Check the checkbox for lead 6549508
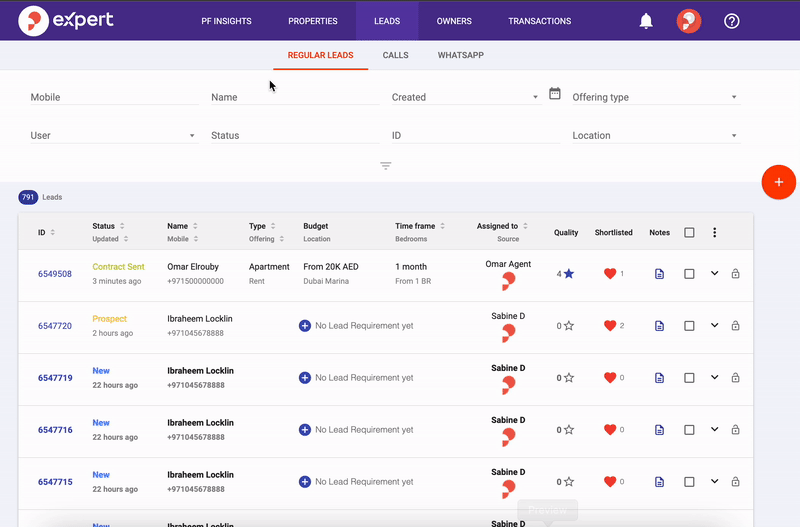 689,274
